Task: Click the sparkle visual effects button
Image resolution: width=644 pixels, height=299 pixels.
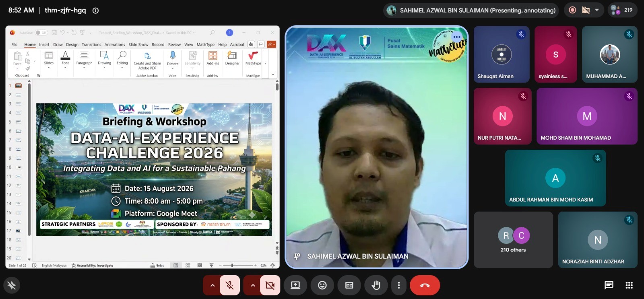Action: [12, 285]
